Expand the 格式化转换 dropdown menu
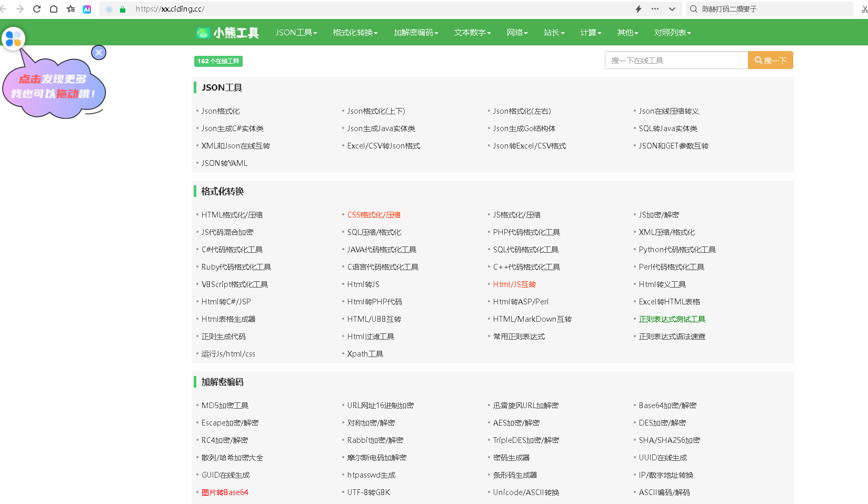The image size is (868, 504). [x=355, y=33]
